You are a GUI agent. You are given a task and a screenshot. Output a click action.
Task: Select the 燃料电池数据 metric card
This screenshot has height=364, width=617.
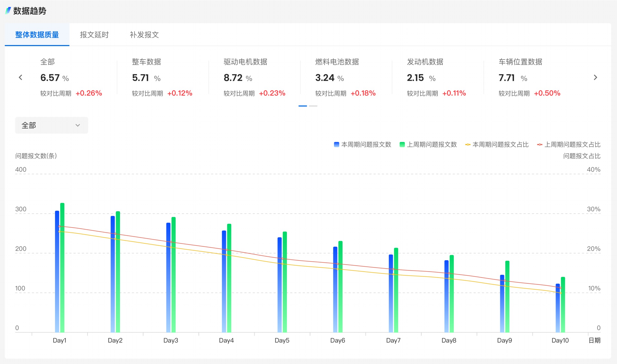click(x=345, y=77)
